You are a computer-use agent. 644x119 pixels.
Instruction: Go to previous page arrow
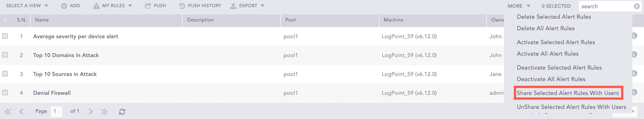22,112
